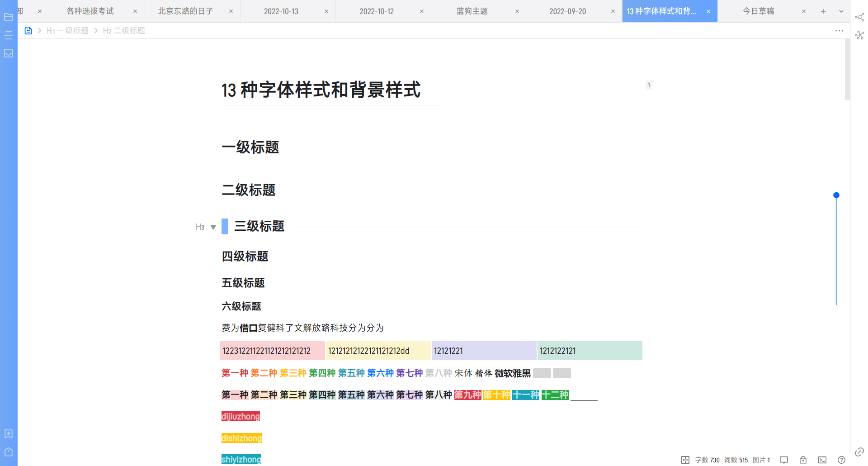Viewport: 868px width, 466px height.
Task: Click the red highlighted dijiuzhong text
Action: 241,416
